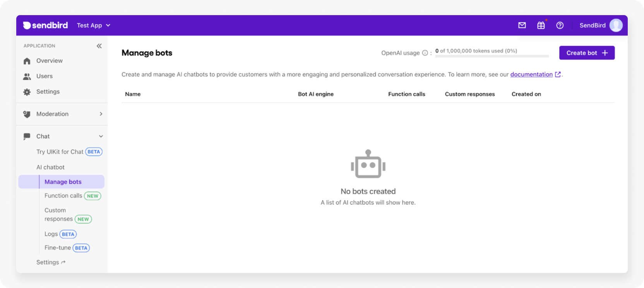
Task: Click the Created on column header
Action: click(x=526, y=94)
